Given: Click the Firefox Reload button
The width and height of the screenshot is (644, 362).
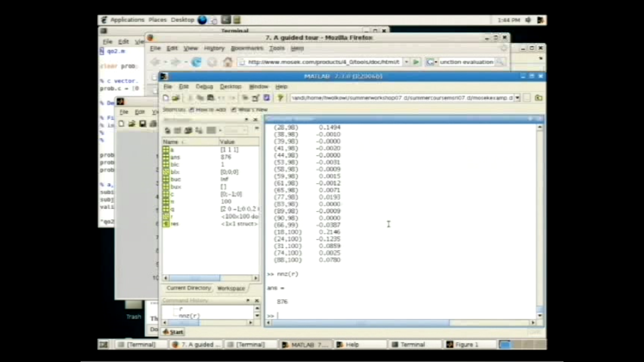Looking at the screenshot, I should point(196,62).
